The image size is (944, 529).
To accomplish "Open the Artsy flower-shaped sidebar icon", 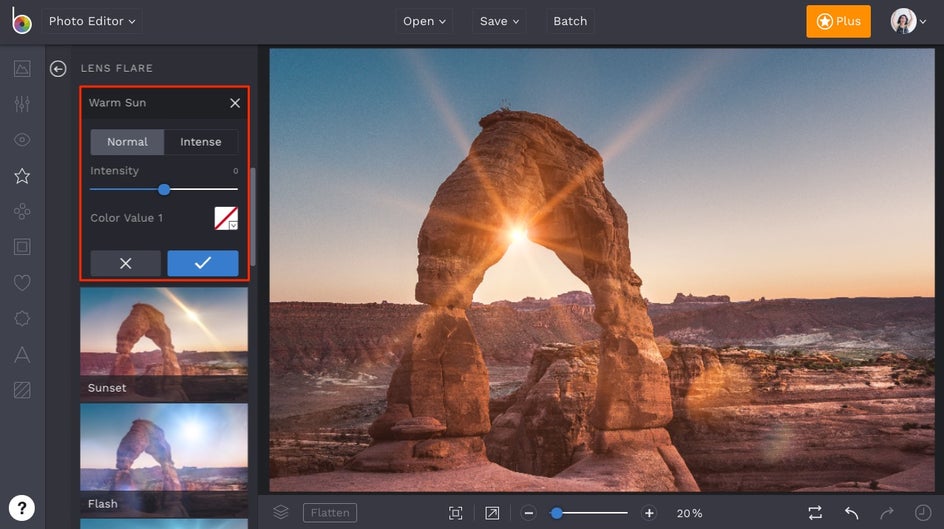I will click(x=22, y=211).
